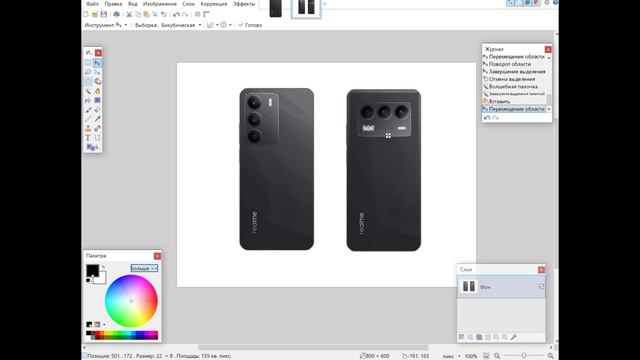The image size is (640, 360).
Task: Toggle visibility checkbox of Фон layer
Action: [x=541, y=287]
